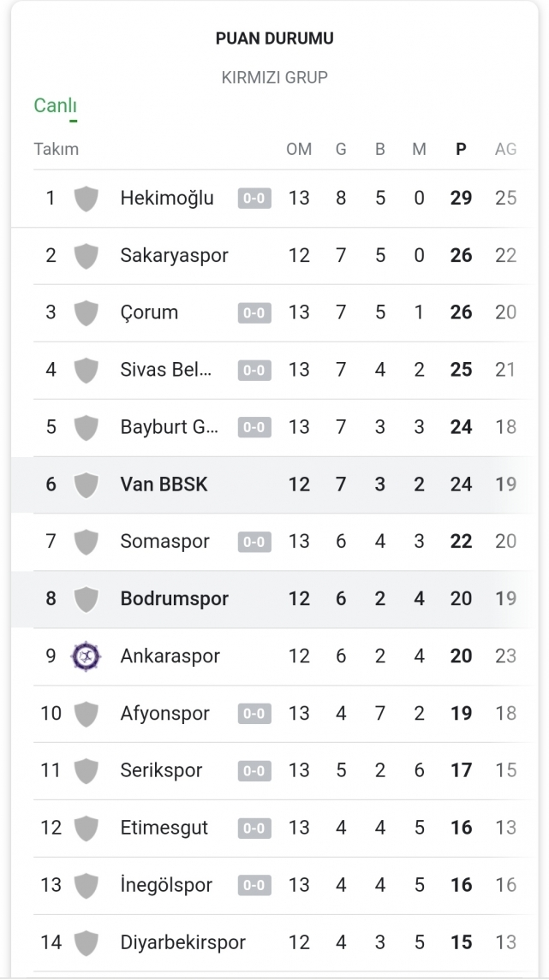Open Hekimoğlu live 0-0 score badge

point(254,199)
